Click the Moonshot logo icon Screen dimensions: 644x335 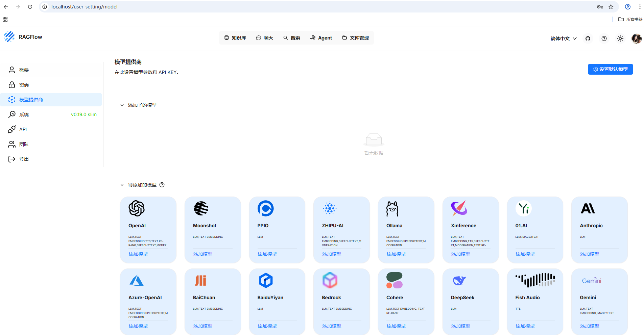click(201, 208)
